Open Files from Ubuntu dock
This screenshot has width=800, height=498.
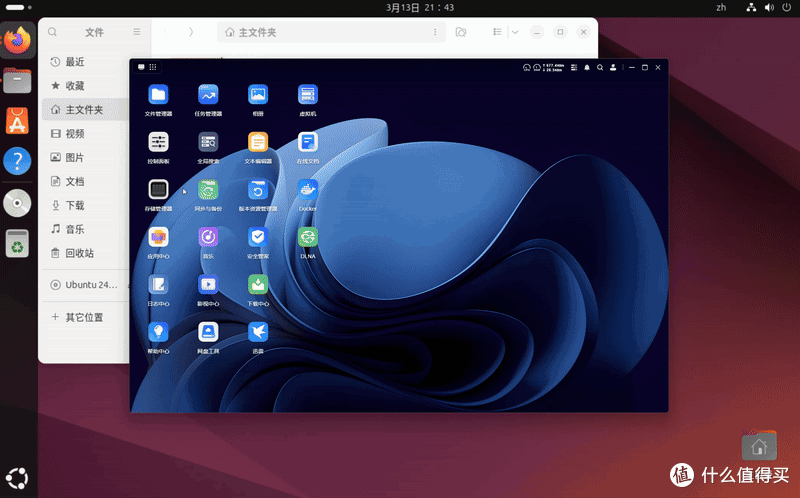(18, 81)
